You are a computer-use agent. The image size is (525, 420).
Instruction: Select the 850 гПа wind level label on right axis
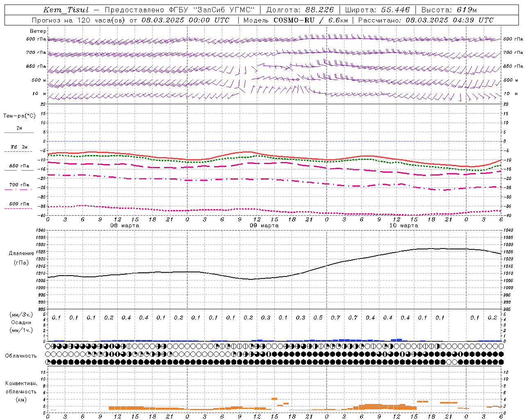point(513,66)
